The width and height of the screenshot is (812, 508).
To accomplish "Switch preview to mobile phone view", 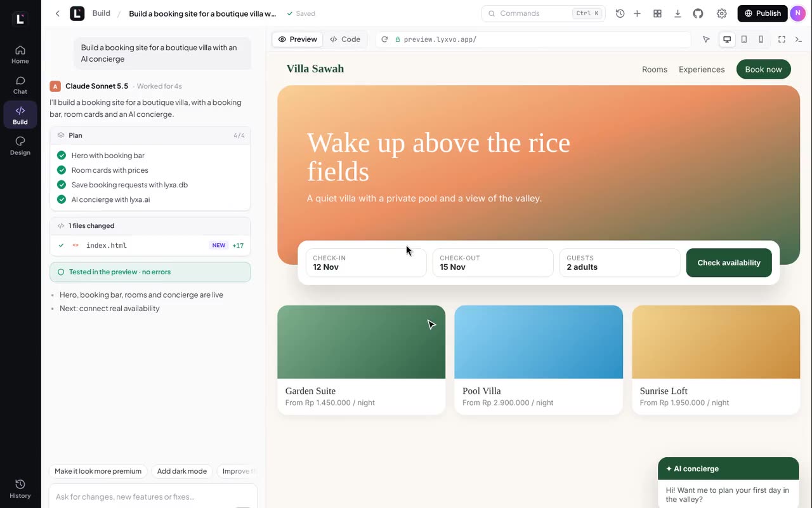I will (x=761, y=39).
